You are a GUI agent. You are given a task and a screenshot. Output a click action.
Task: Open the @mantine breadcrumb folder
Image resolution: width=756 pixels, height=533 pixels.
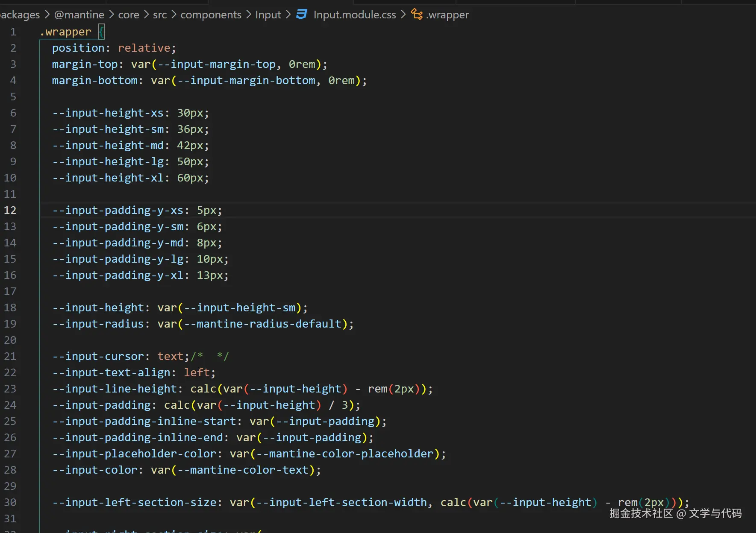[79, 15]
